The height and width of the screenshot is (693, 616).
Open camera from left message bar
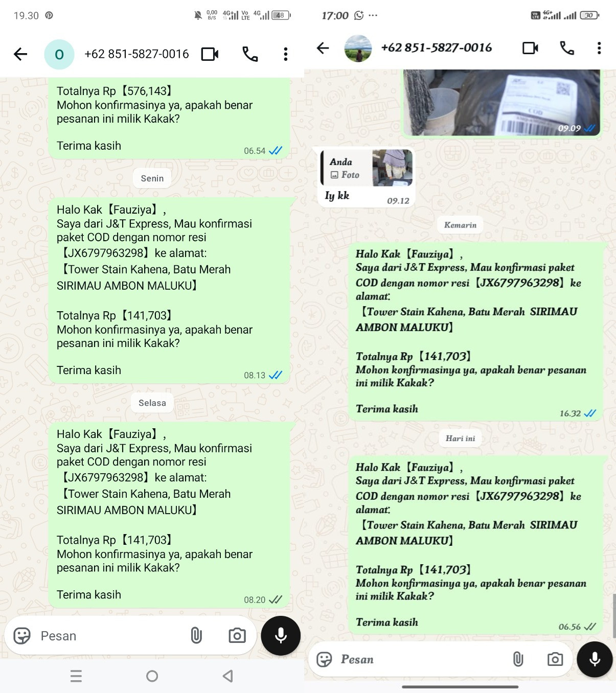pos(237,636)
